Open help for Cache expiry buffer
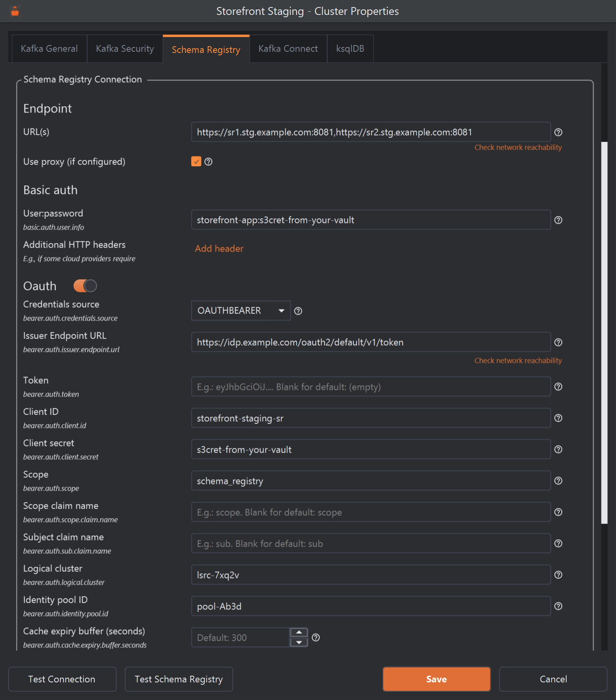The width and height of the screenshot is (616, 700). point(316,638)
